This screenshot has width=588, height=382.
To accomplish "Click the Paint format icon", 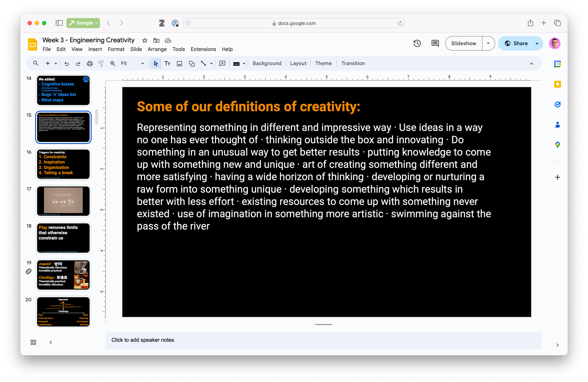I will (101, 63).
